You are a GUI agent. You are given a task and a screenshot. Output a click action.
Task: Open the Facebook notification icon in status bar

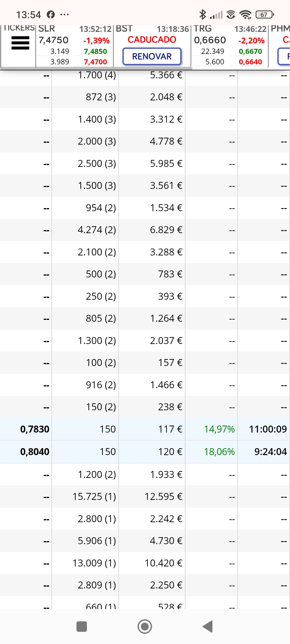51,14
